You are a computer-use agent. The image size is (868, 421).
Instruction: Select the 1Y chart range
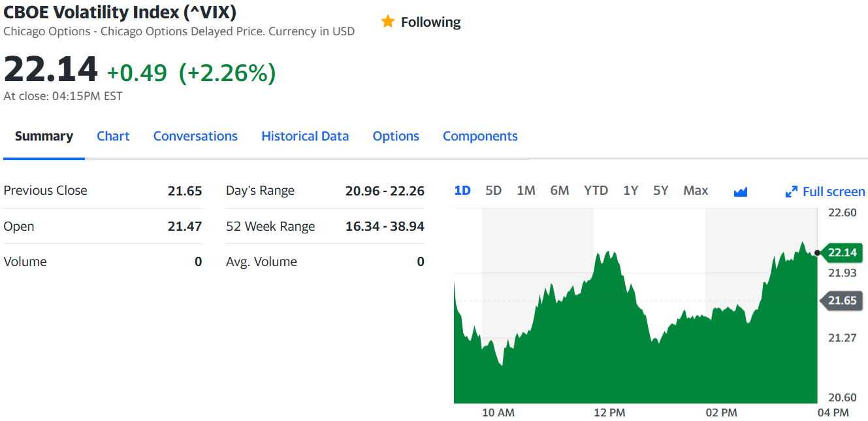[630, 190]
